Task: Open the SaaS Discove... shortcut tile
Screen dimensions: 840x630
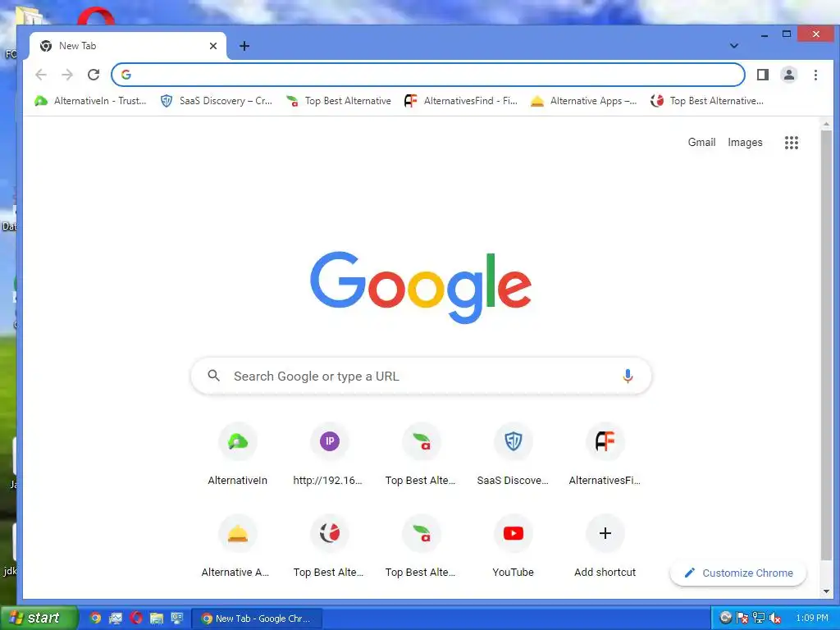Action: click(x=513, y=454)
